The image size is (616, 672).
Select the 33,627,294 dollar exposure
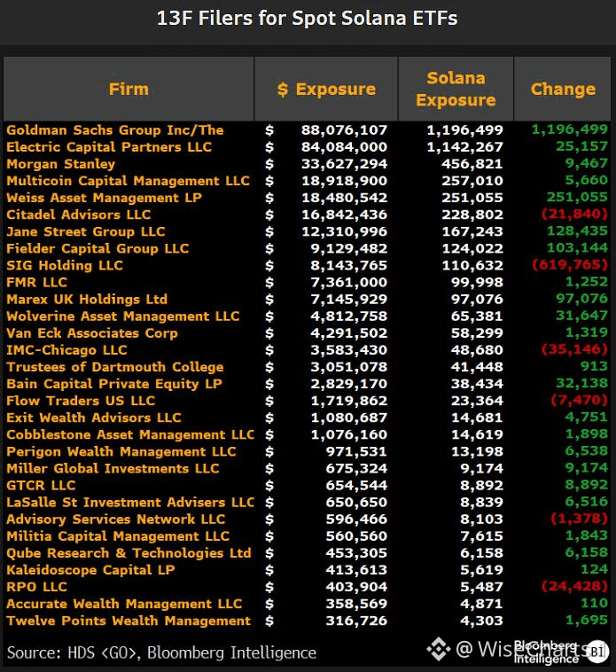click(x=344, y=164)
